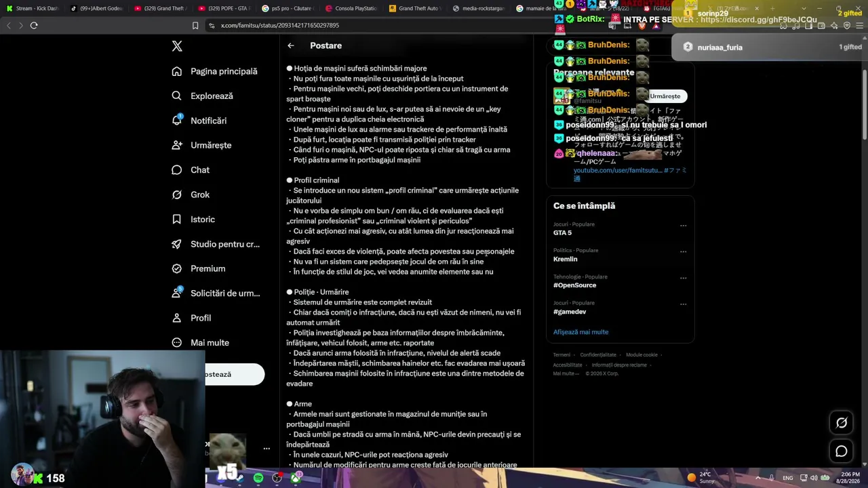Open the Xbox app from the taskbar
Image resolution: width=868 pixels, height=488 pixels.
click(296, 479)
